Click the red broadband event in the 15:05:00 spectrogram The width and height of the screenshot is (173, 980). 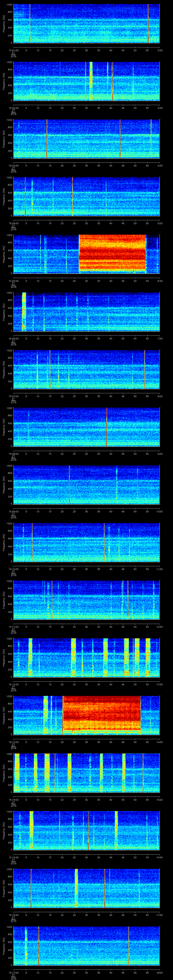coord(113,253)
